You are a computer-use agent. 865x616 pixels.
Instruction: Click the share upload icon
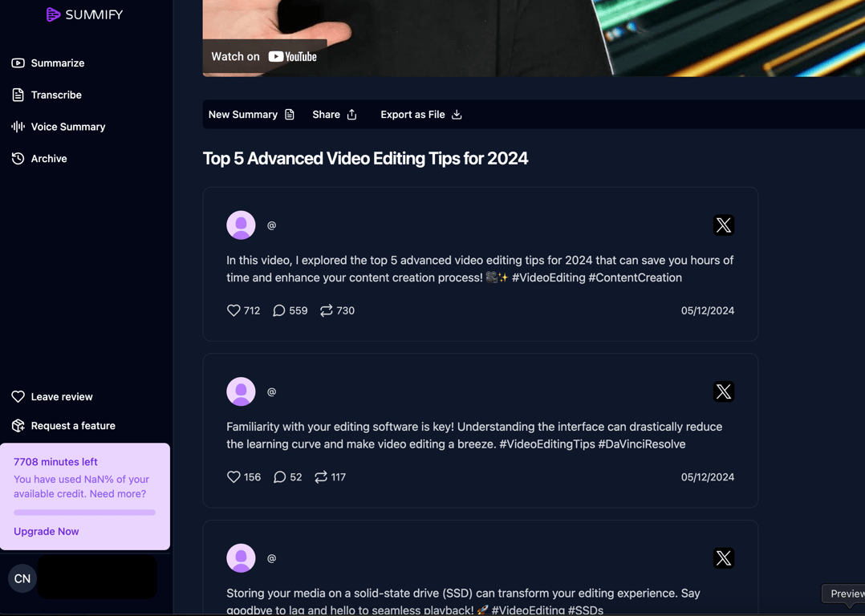pyautogui.click(x=352, y=115)
